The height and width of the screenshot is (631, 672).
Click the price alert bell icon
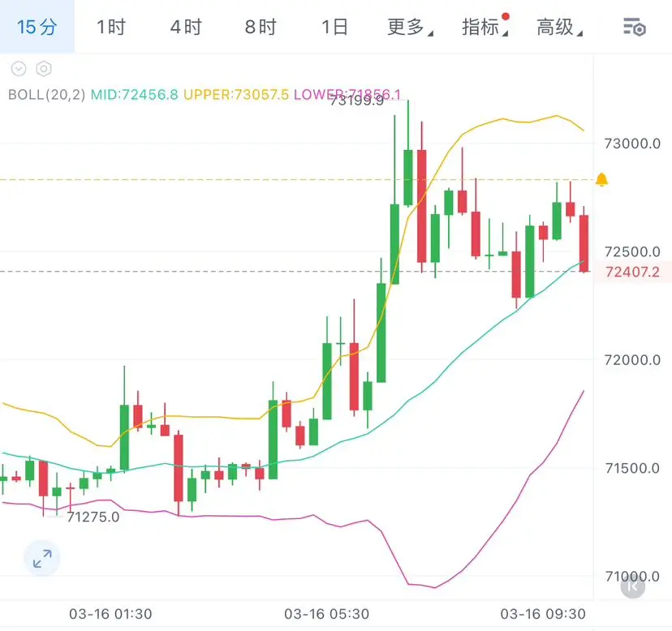[601, 179]
